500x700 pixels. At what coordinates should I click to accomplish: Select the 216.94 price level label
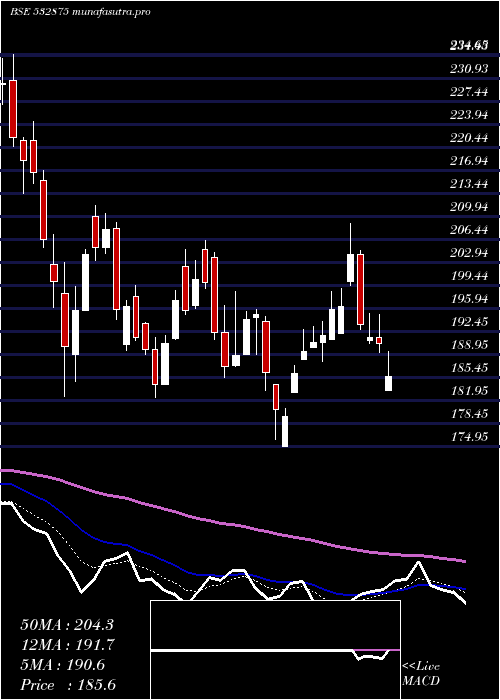click(468, 161)
